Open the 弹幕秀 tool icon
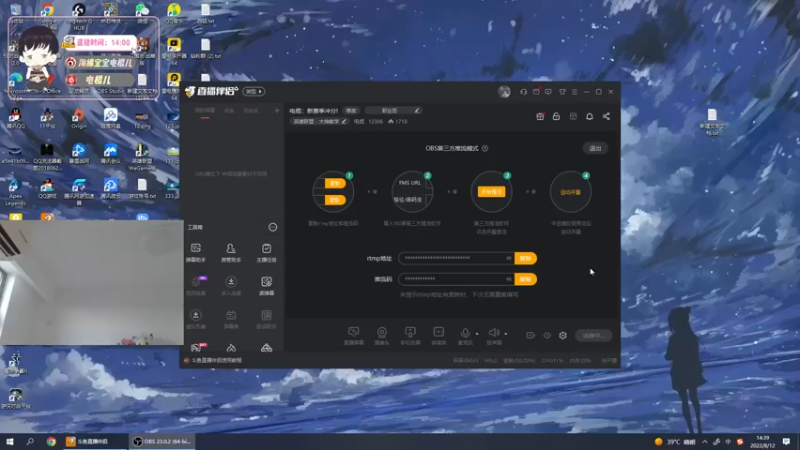The width and height of the screenshot is (800, 450). (231, 319)
